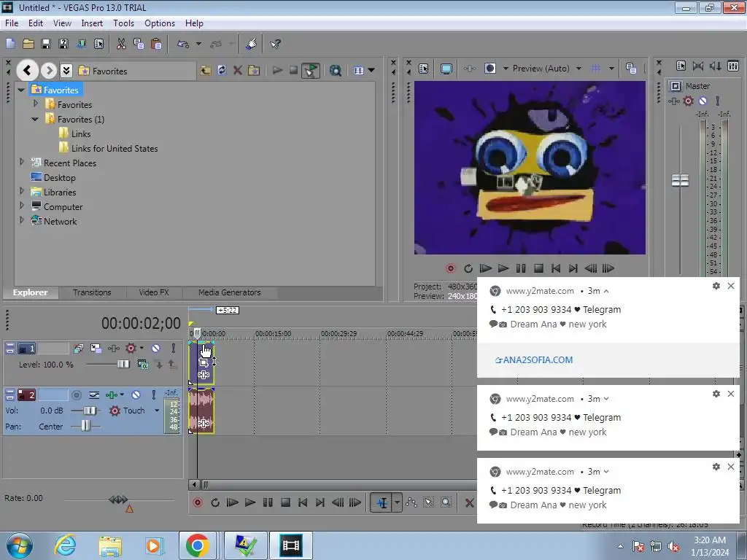Click Add to Favorites folder star icon
This screenshot has height=560, width=747.
pos(254,71)
